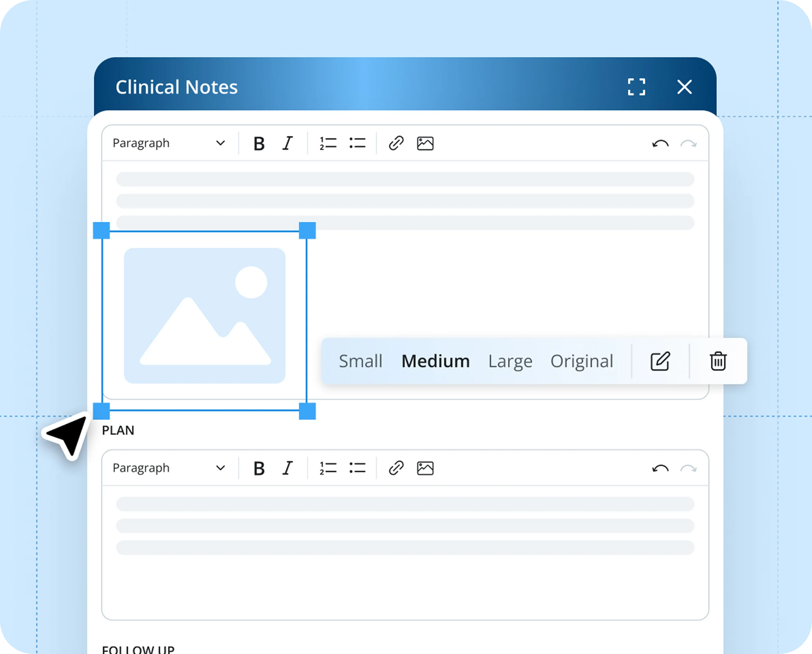Toggle Bold in the top editor toolbar
812x654 pixels.
click(259, 143)
